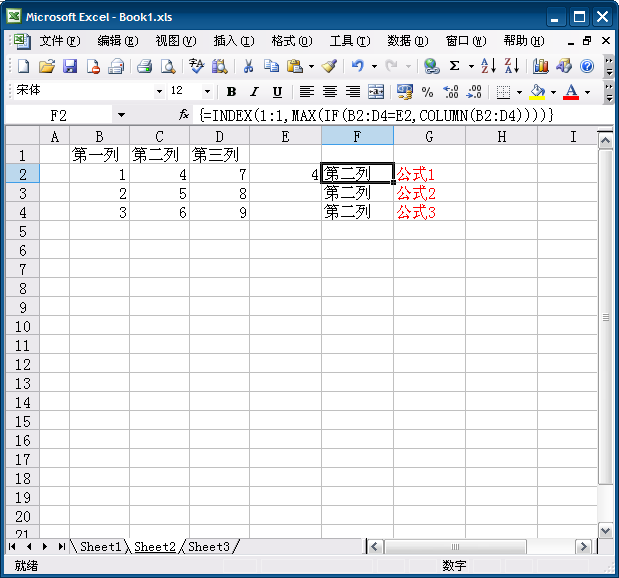619x578 pixels.
Task: Click the Print icon
Action: click(144, 66)
